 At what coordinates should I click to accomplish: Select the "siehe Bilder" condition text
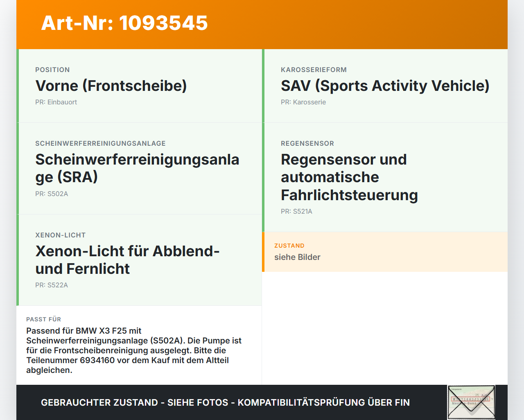point(297,257)
